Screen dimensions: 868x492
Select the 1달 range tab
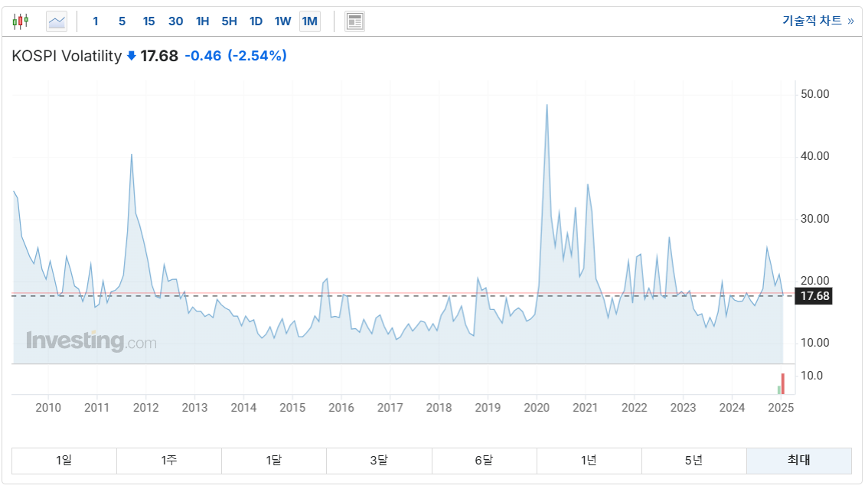coord(274,461)
